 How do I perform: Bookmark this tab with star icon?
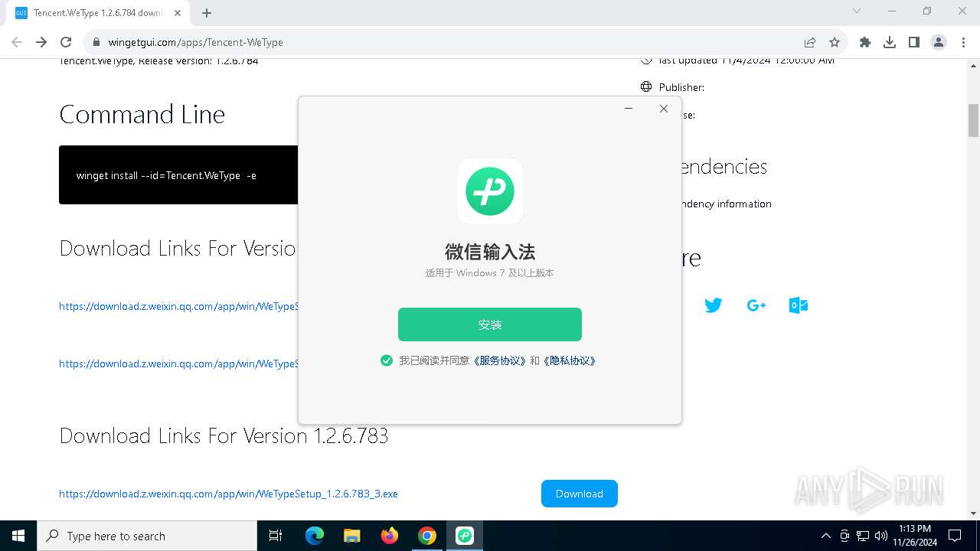835,42
